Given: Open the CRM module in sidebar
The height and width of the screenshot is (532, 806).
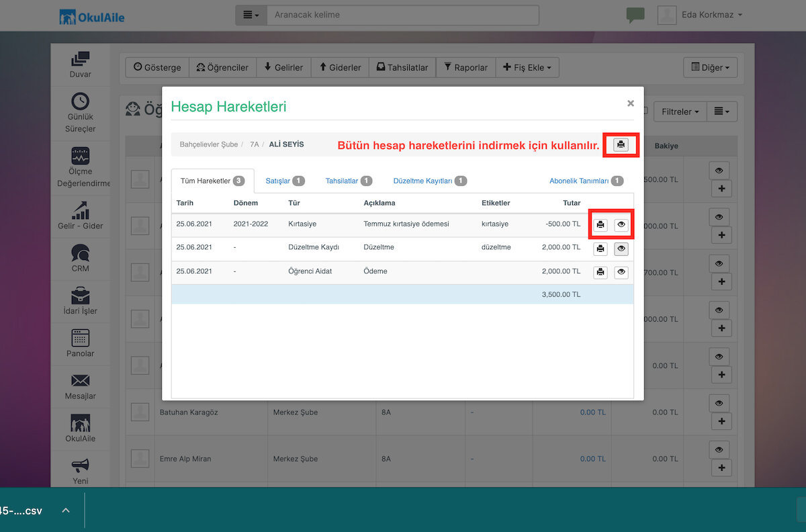Looking at the screenshot, I should (81, 258).
